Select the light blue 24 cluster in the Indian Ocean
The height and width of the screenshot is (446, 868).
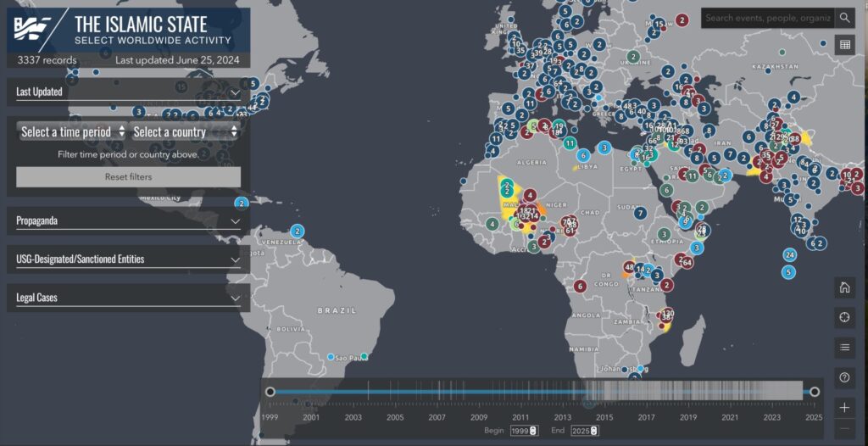click(790, 255)
